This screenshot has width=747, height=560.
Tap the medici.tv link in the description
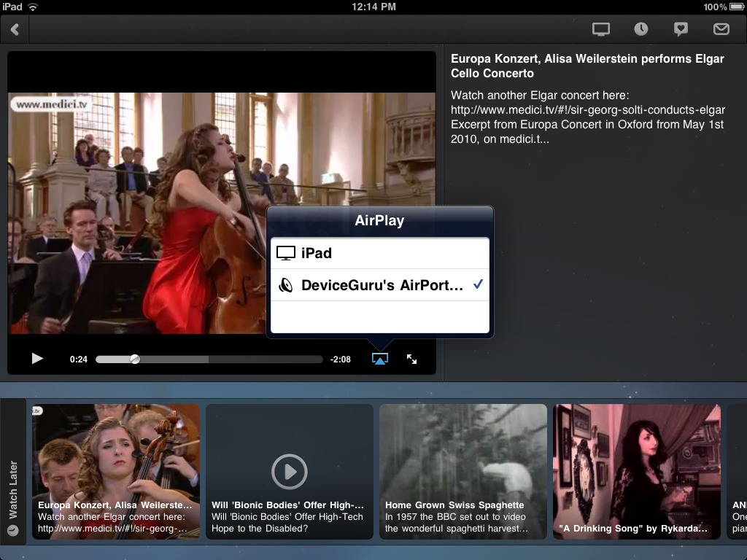[588, 109]
